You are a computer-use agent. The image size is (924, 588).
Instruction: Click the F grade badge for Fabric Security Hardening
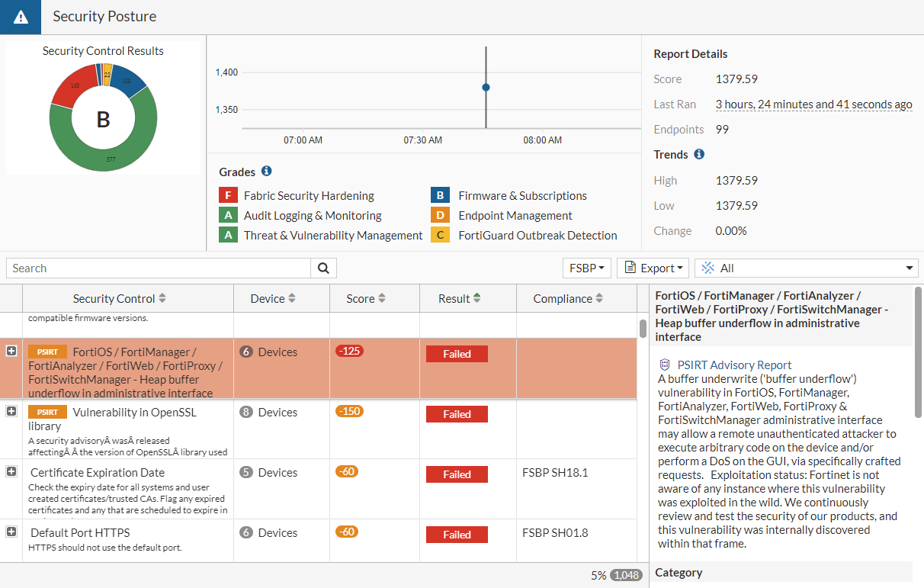(x=228, y=195)
